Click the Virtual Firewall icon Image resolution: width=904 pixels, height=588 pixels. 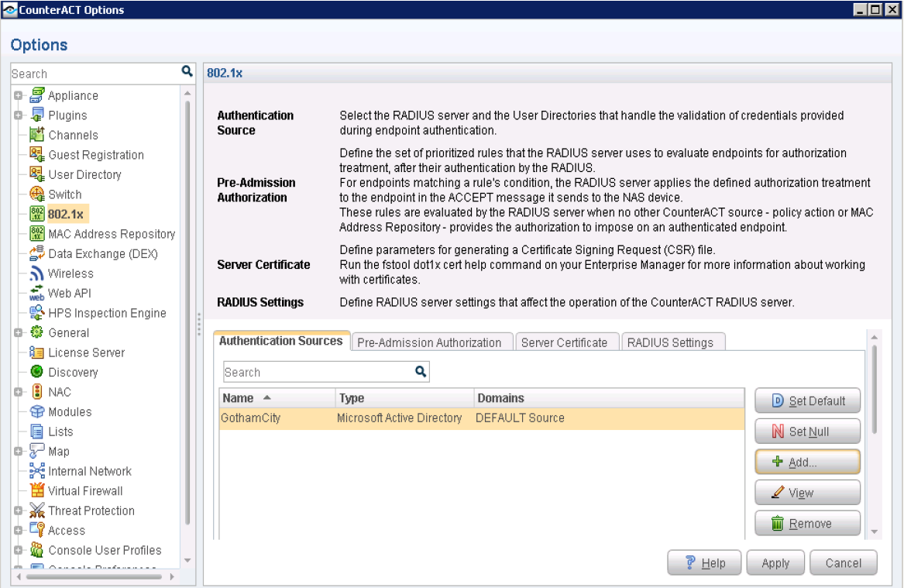(37, 490)
